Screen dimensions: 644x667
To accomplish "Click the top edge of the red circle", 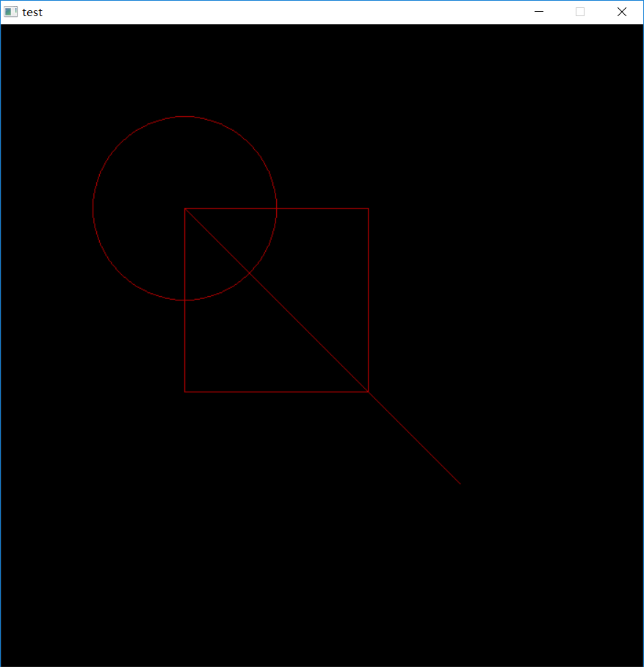I will (185, 116).
